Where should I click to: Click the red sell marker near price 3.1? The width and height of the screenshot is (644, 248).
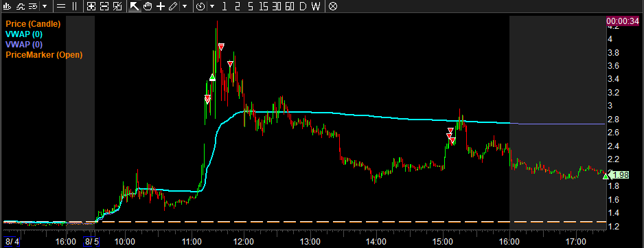(x=207, y=99)
